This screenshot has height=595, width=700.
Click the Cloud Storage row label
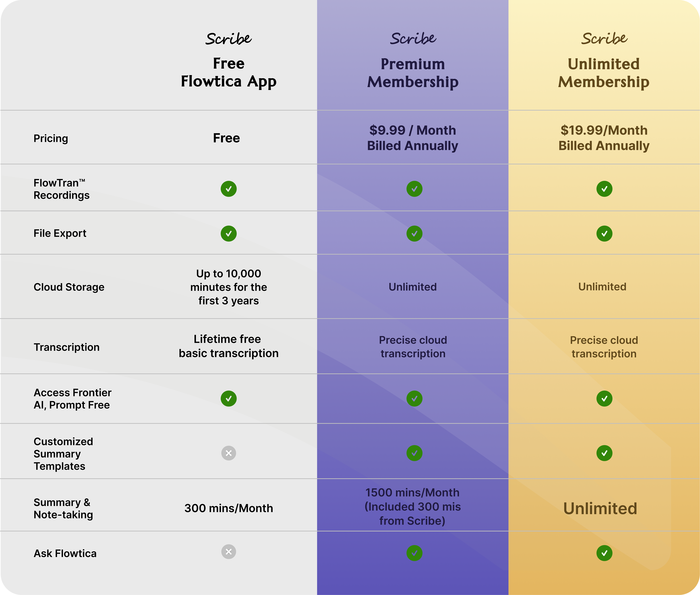(69, 287)
